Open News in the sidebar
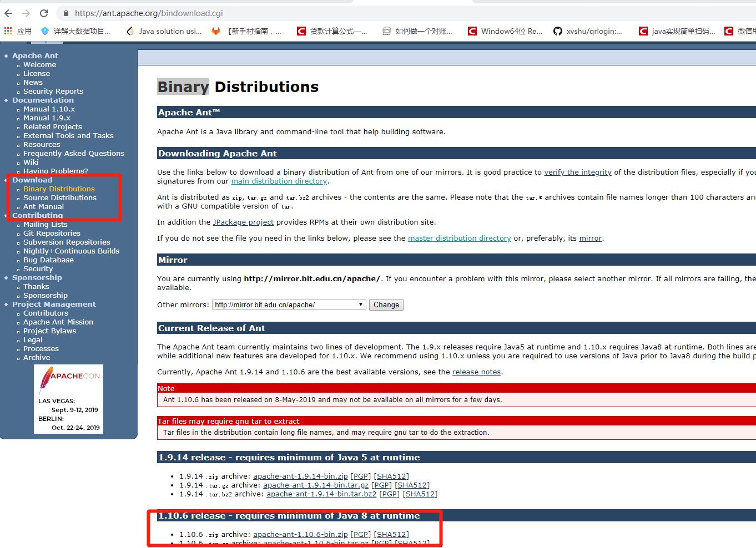The width and height of the screenshot is (756, 548). tap(33, 83)
